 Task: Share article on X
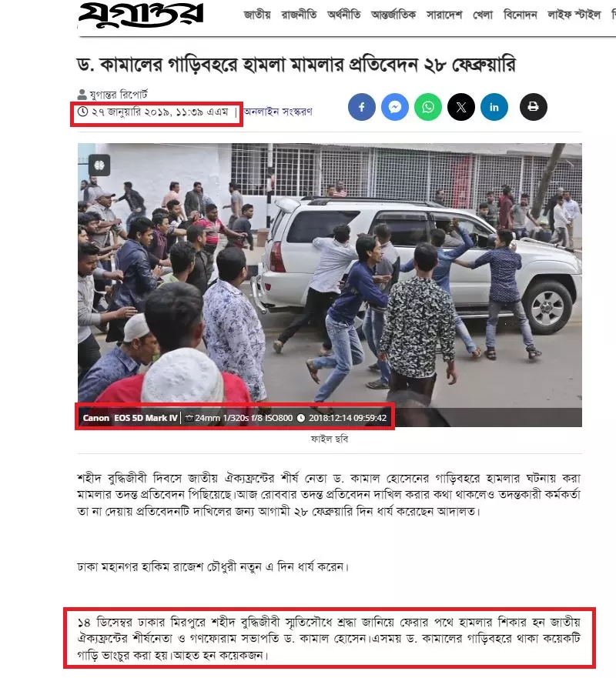pyautogui.click(x=461, y=107)
